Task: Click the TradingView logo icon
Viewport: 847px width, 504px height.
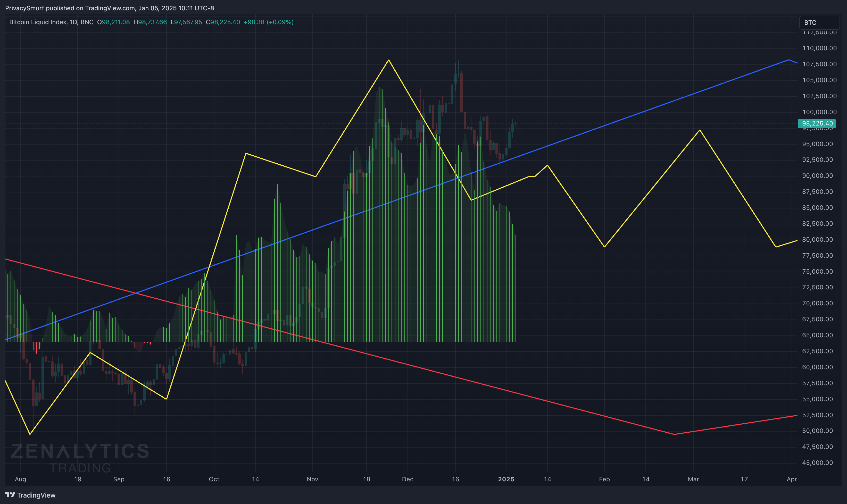Action: (x=10, y=495)
